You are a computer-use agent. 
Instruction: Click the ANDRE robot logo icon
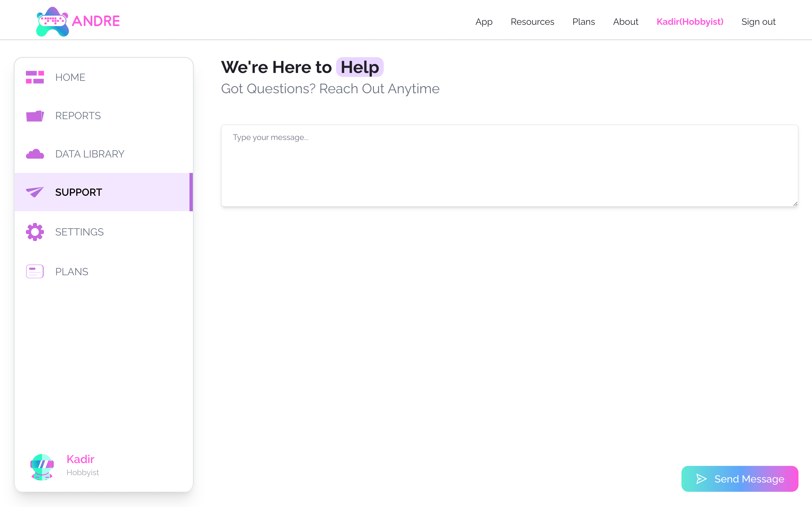tap(52, 21)
